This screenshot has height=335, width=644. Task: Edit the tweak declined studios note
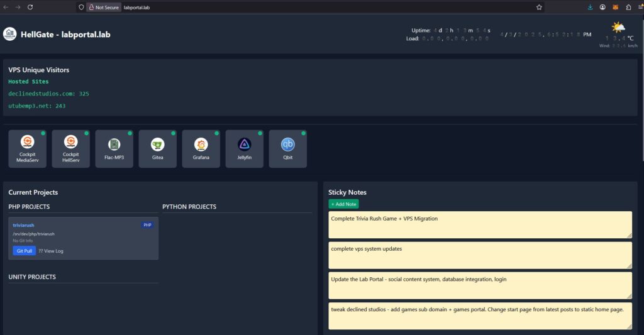(x=480, y=316)
